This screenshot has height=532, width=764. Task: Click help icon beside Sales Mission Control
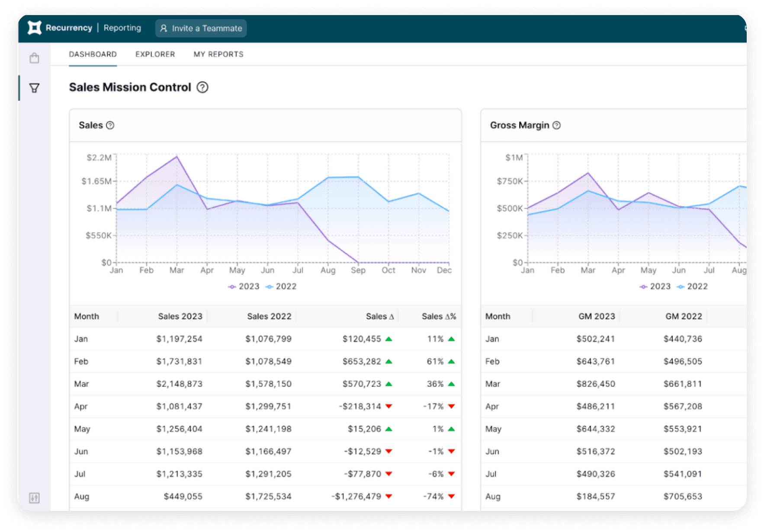(x=202, y=87)
